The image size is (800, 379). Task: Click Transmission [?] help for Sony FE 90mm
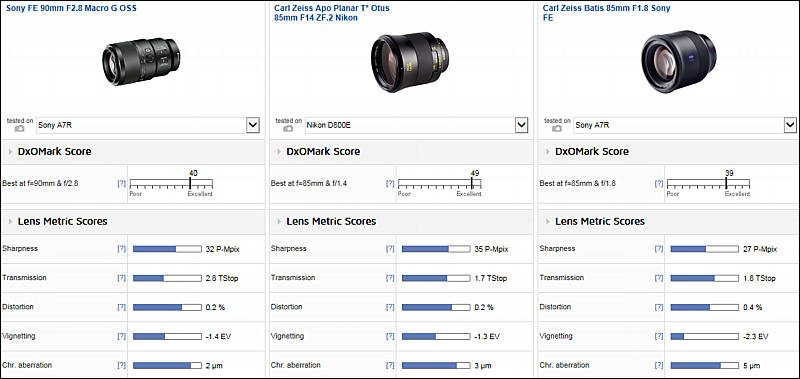(121, 278)
